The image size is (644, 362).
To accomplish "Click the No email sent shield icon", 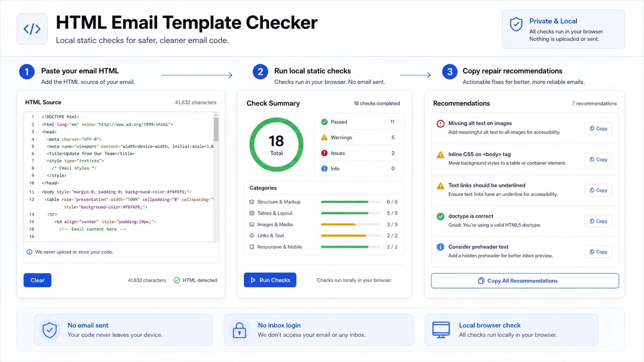I will click(50, 330).
